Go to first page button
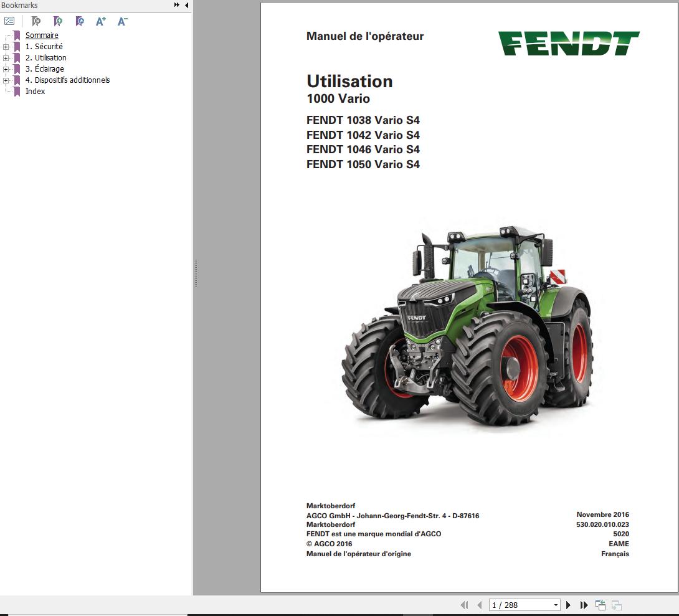The height and width of the screenshot is (616, 679). coord(464,605)
